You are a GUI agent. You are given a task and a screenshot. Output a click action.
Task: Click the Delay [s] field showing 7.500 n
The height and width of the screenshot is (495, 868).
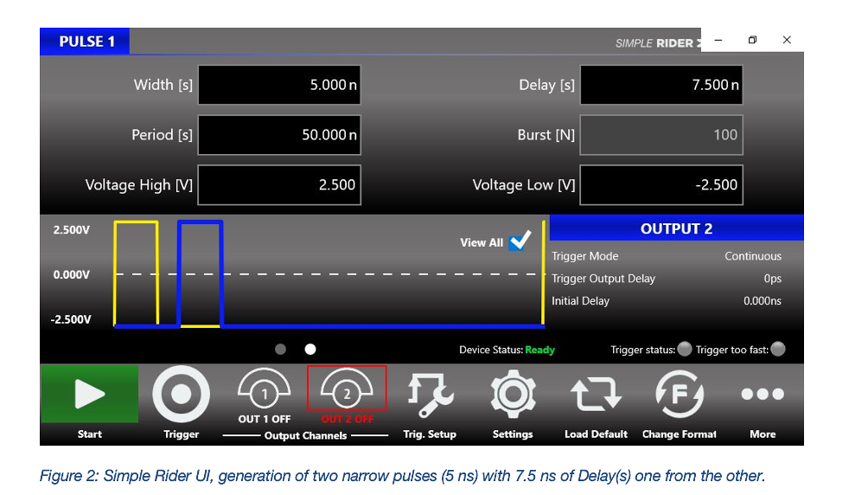tap(661, 85)
